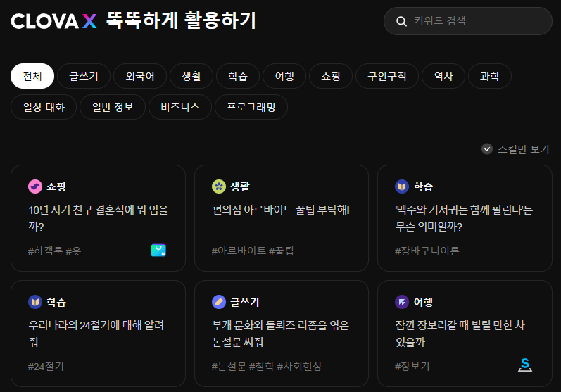Select the 프로그래밍 category chip

(251, 107)
